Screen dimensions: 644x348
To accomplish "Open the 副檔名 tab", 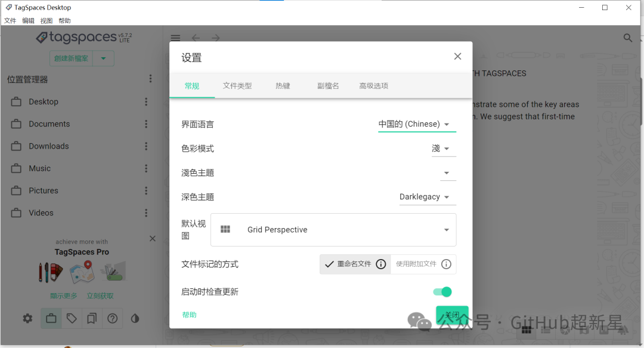I will pyautogui.click(x=328, y=85).
